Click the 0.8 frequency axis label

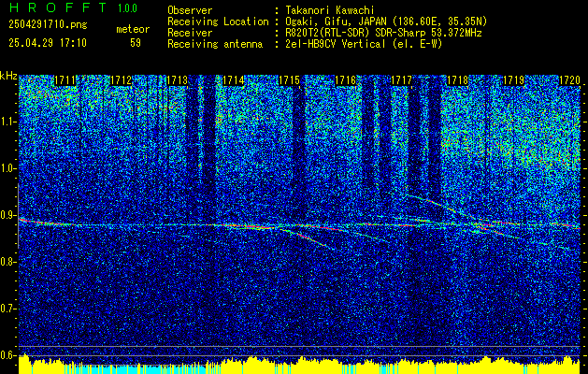(x=7, y=262)
